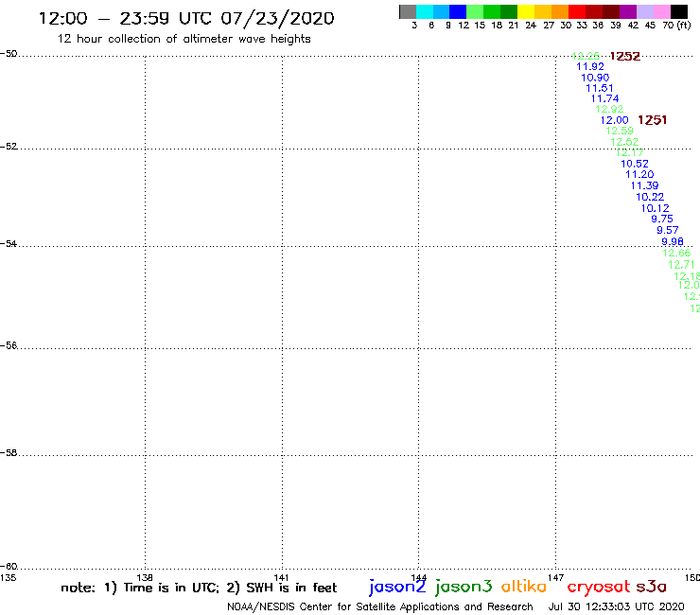This screenshot has width=700, height=615.
Task: Pick the bright red legend swatch
Action: point(577,11)
